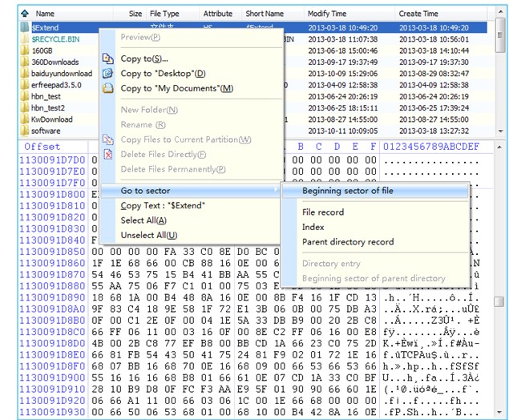Screen dimensions: 509x420
Task: Sort by the Name column header
Action: click(45, 14)
